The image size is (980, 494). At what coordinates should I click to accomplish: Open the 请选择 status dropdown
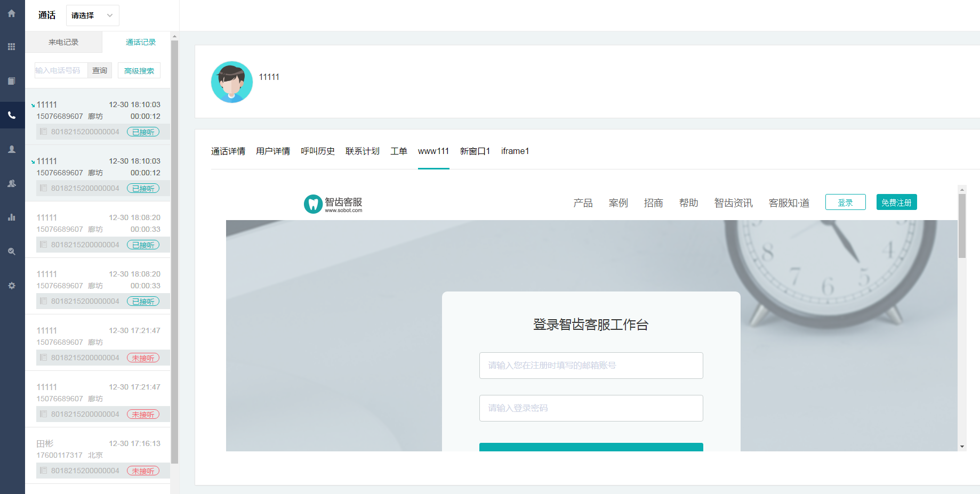93,15
